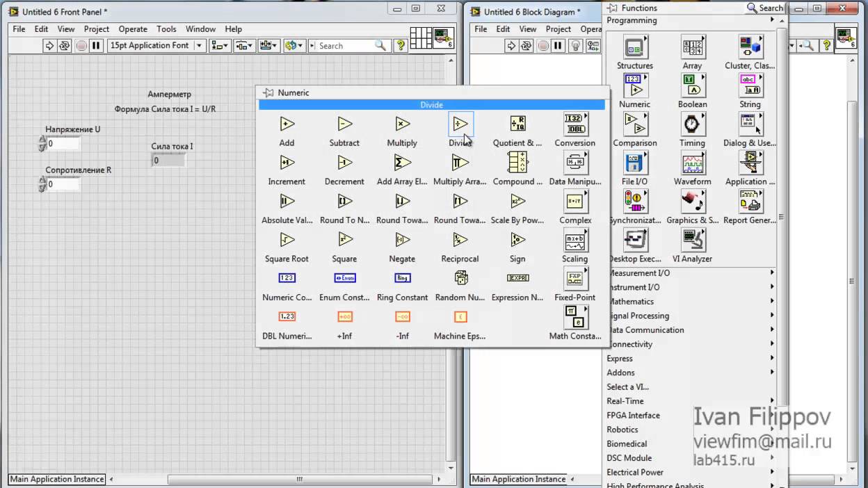
Task: Pick the Multiply function icon
Action: (x=403, y=124)
